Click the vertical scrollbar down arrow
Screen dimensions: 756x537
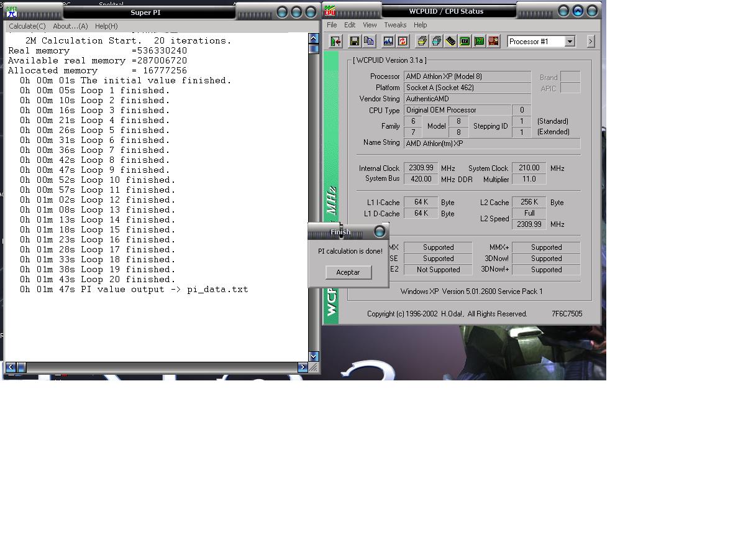pos(314,356)
